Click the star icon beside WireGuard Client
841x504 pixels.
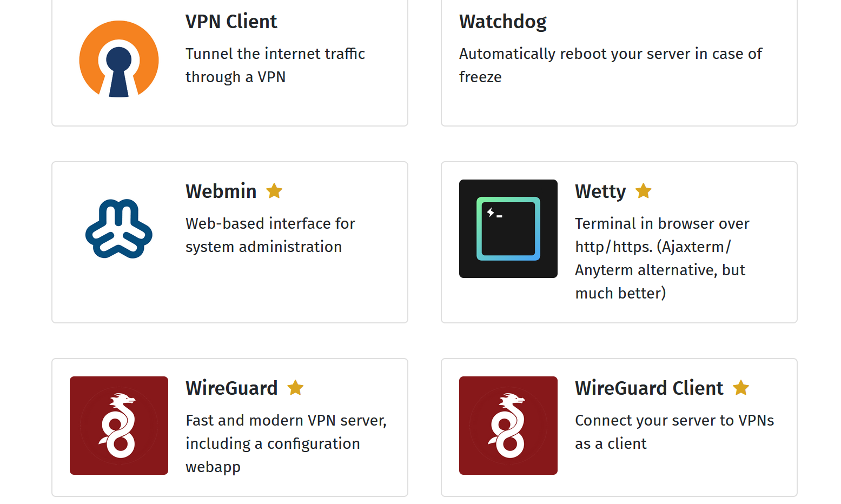(741, 388)
